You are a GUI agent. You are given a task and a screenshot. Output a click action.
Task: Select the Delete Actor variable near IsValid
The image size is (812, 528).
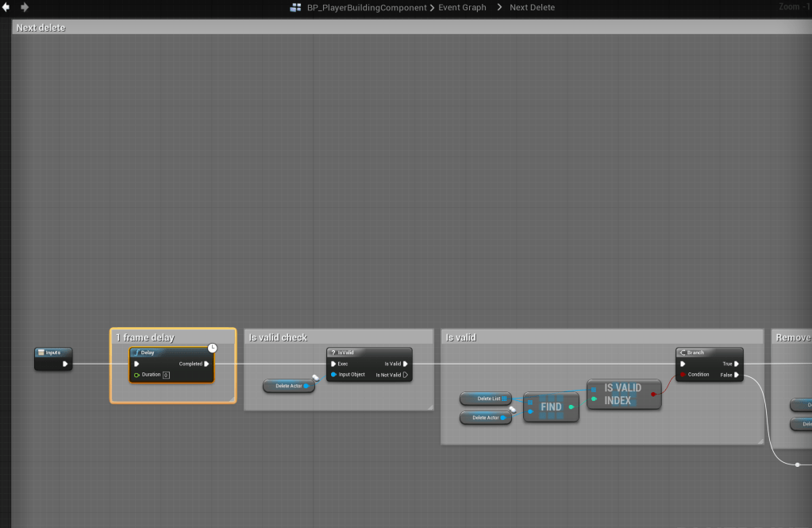[x=289, y=386]
